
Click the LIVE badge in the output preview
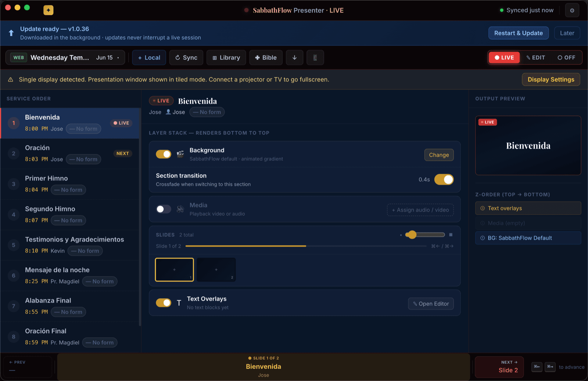(x=488, y=122)
